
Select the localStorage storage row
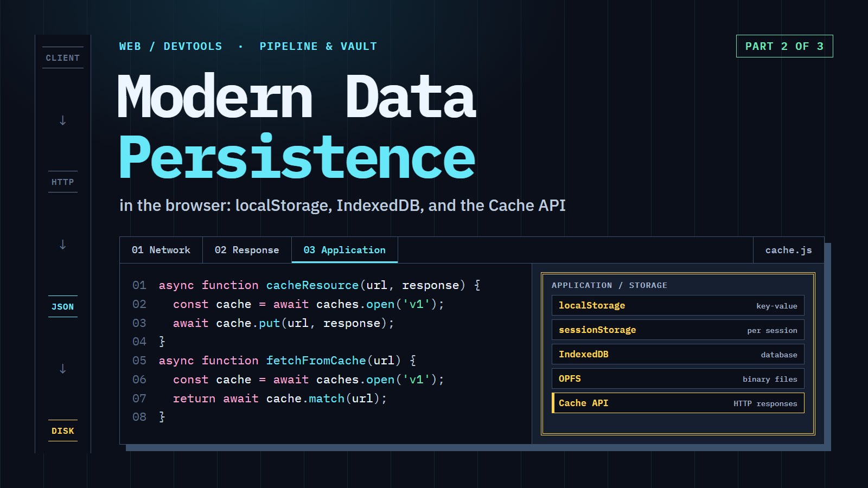click(x=678, y=305)
